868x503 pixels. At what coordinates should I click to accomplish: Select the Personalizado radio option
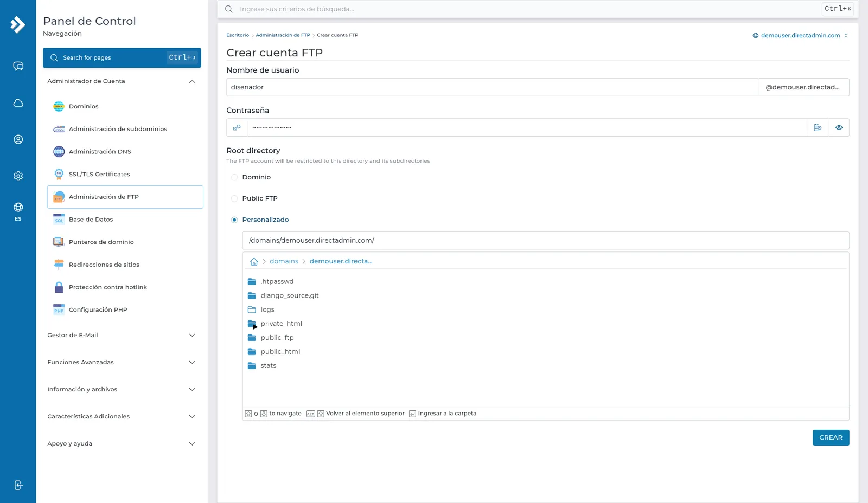tap(234, 220)
